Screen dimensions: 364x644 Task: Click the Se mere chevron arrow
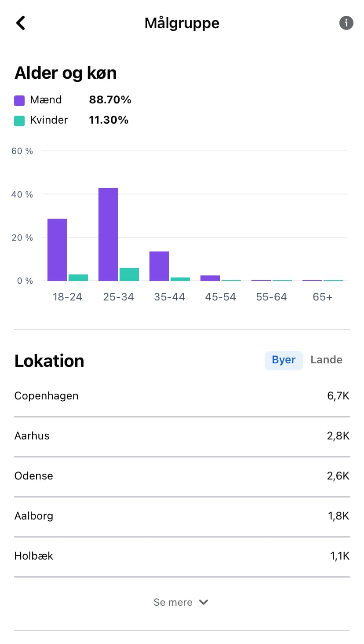(204, 602)
